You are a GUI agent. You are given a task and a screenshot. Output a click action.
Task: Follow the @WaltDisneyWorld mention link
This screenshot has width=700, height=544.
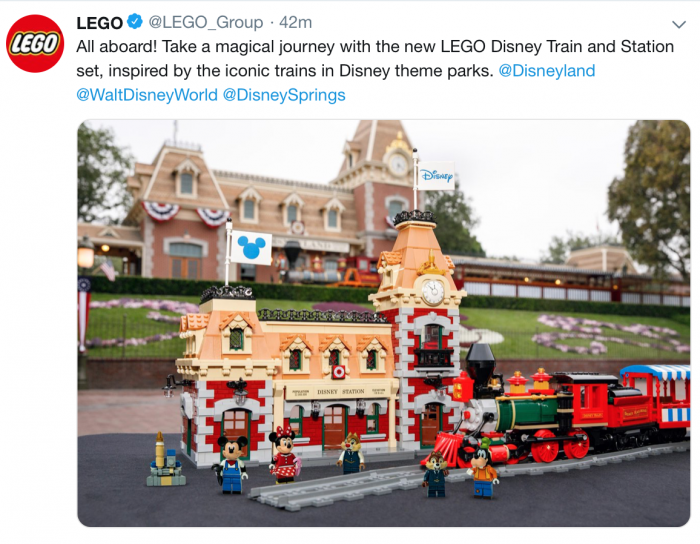coord(146,95)
